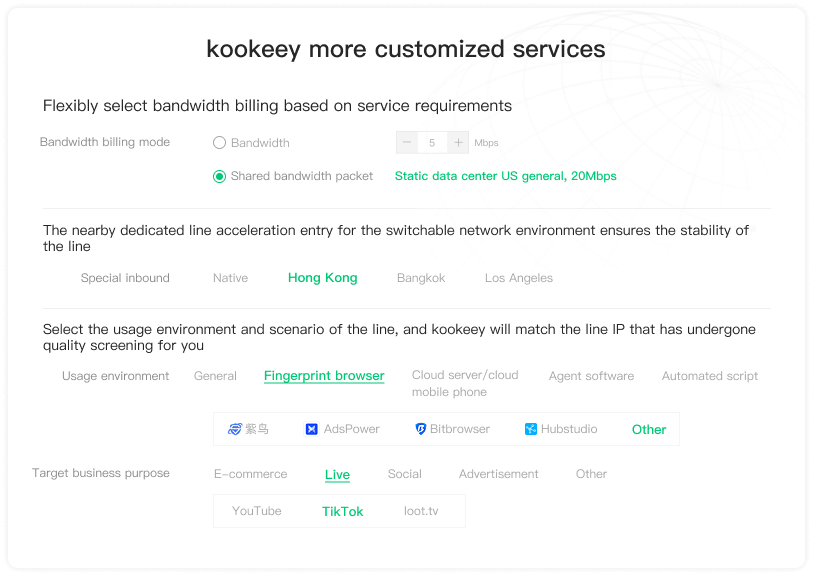This screenshot has width=813, height=576.
Task: Decrease Mbps with the minus button
Action: click(407, 143)
